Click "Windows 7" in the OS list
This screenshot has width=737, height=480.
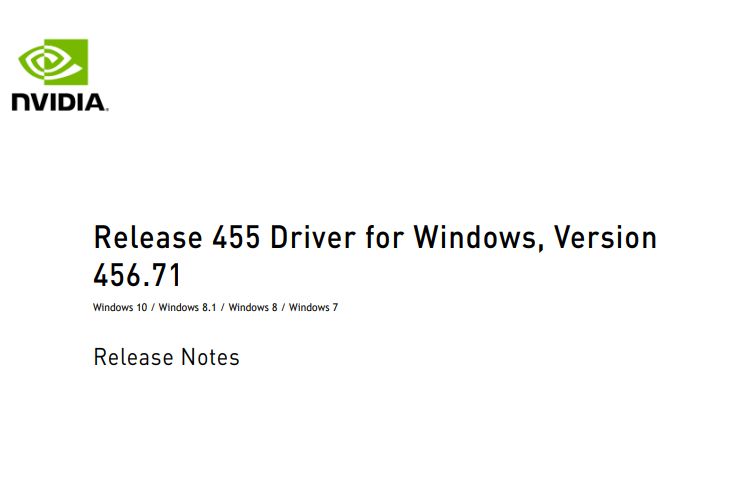(313, 307)
